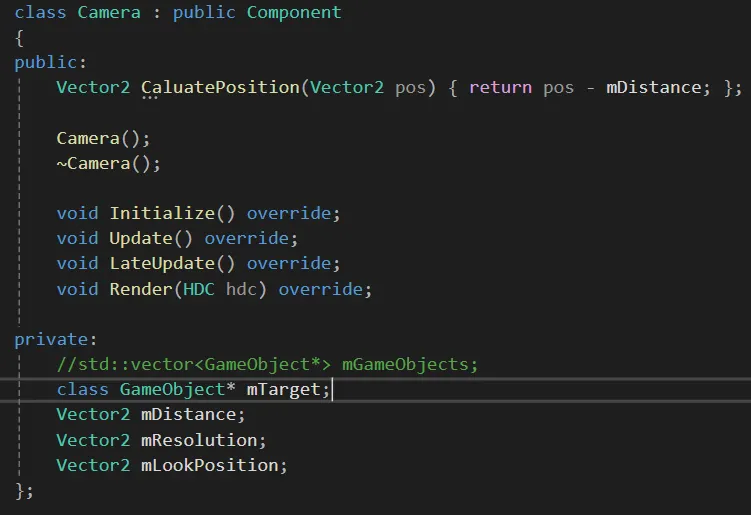Click the 'mTarget' member variable
This screenshot has width=751, height=515.
[x=284, y=389]
